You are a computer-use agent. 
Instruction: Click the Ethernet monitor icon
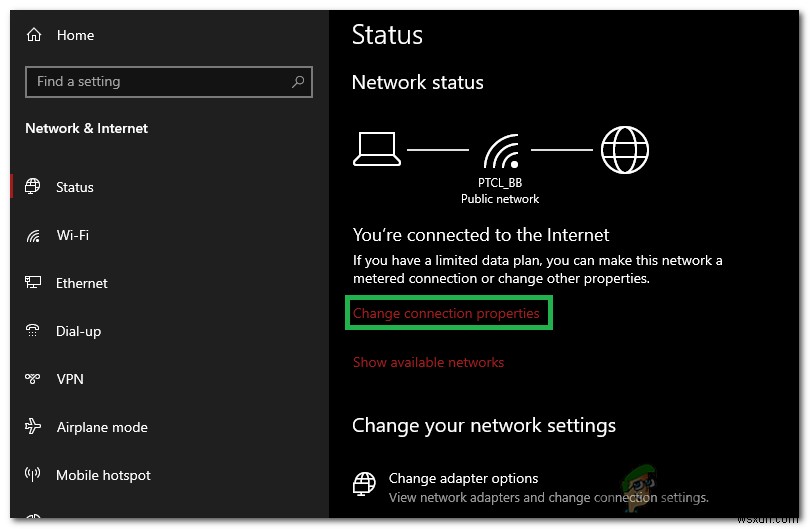(34, 283)
